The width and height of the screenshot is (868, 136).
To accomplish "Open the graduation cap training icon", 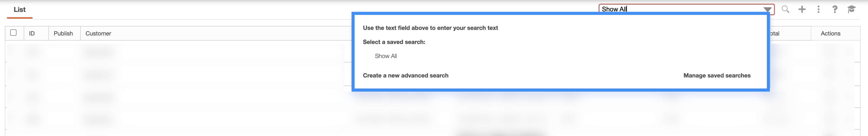I will (x=852, y=9).
